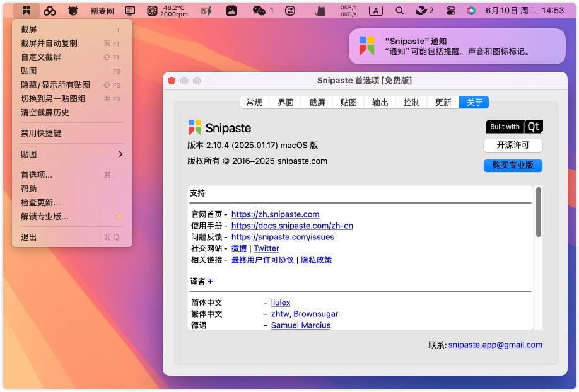Open translator link Brownsugar

pos(316,314)
